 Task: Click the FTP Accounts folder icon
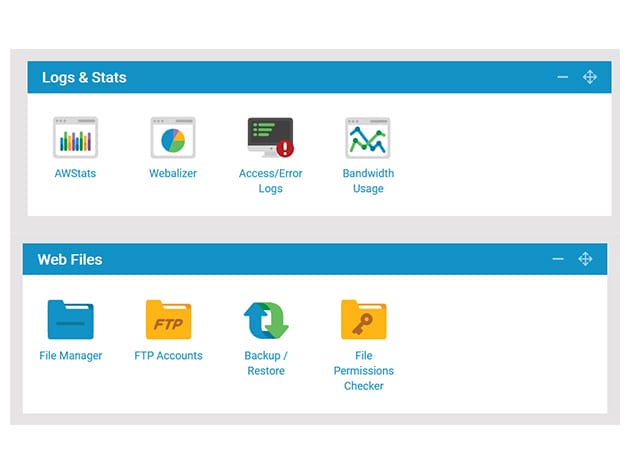168,320
